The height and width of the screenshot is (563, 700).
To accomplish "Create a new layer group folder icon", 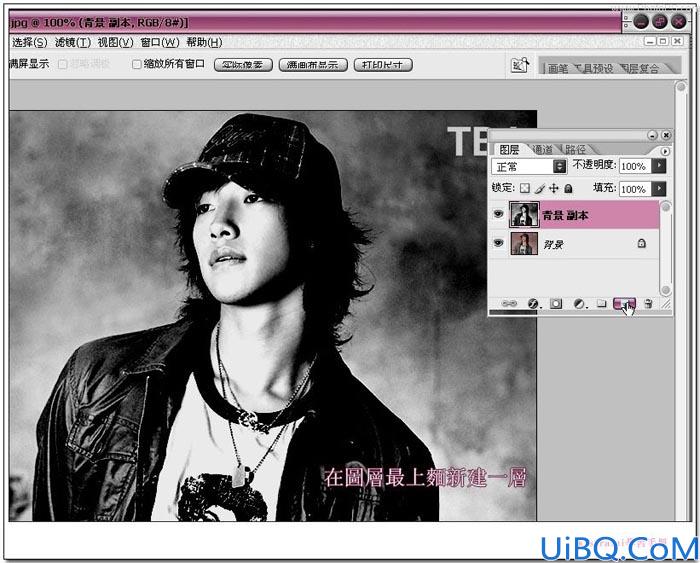I will [602, 304].
